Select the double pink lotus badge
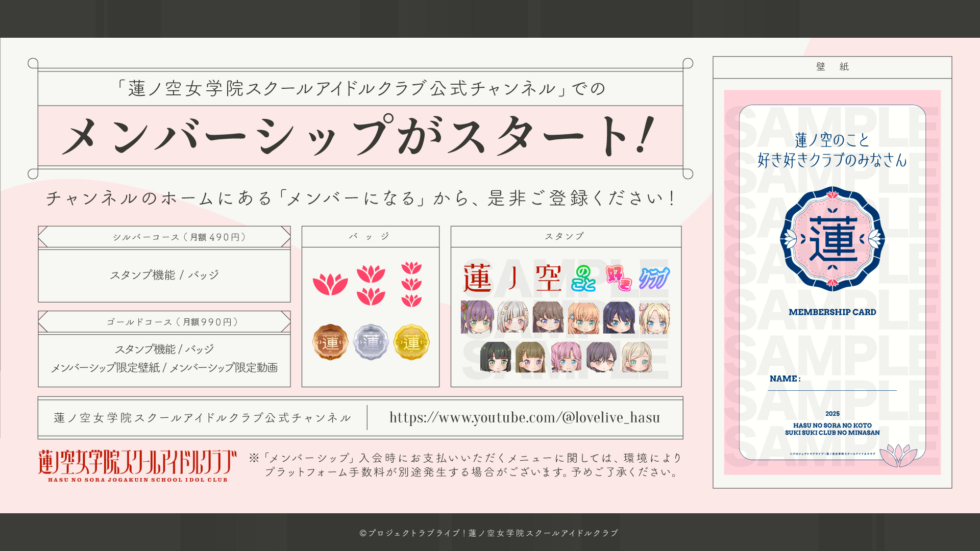The height and width of the screenshot is (551, 980). (x=371, y=285)
